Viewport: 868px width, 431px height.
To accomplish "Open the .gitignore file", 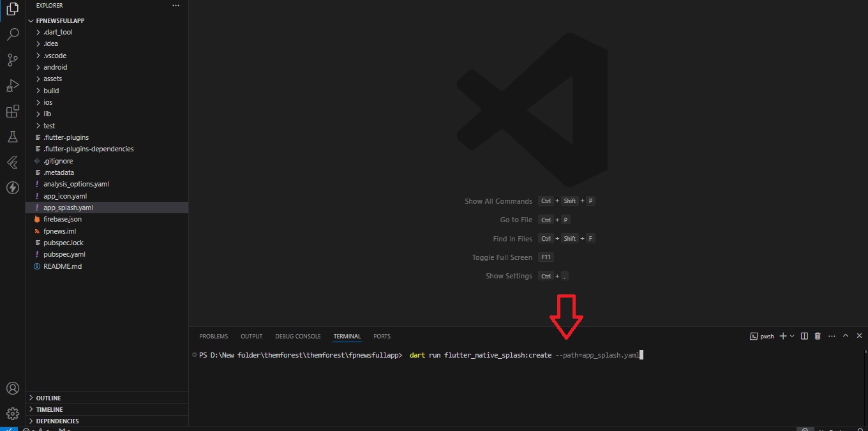I will [x=107, y=161].
